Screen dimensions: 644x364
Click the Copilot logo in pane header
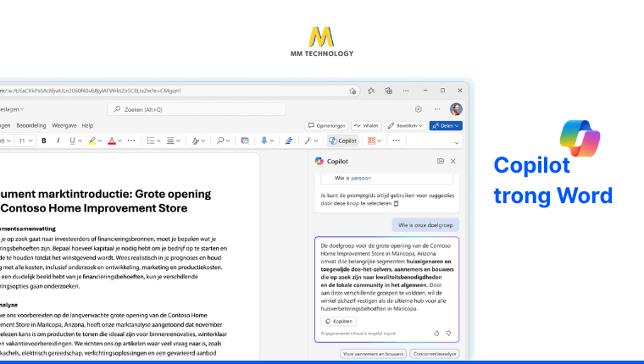click(319, 162)
